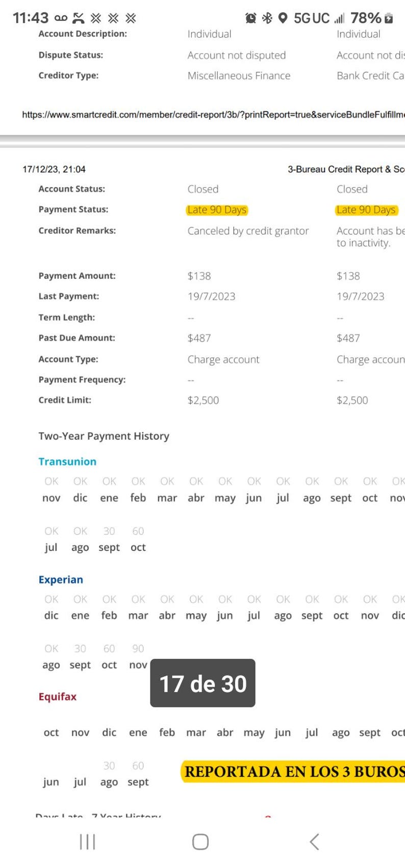This screenshot has width=405, height=868.
Task: Tap the voicemail icon in status bar
Action: coord(61,18)
